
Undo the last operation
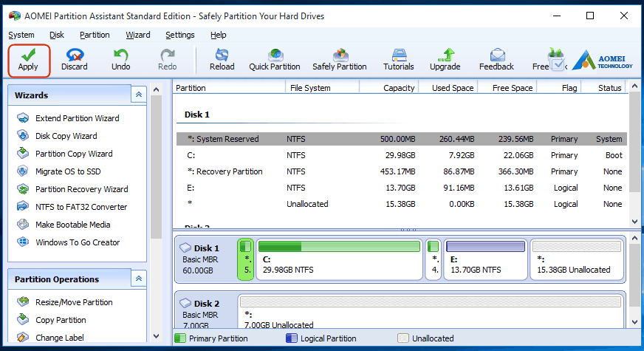(x=121, y=60)
